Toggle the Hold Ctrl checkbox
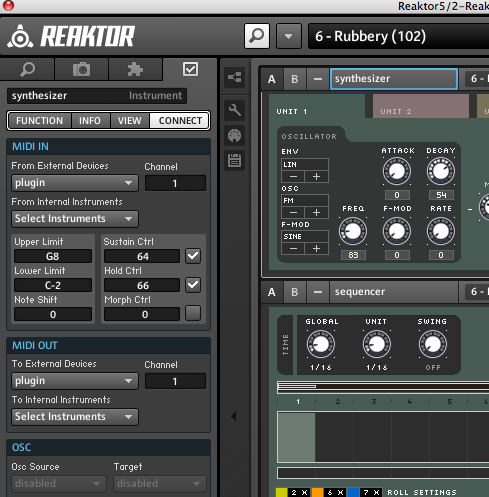The height and width of the screenshot is (497, 489). [193, 285]
